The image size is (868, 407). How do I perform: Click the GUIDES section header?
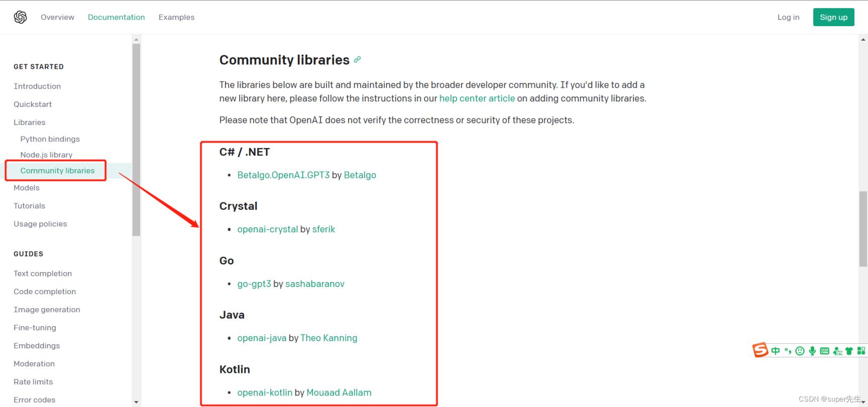(28, 254)
